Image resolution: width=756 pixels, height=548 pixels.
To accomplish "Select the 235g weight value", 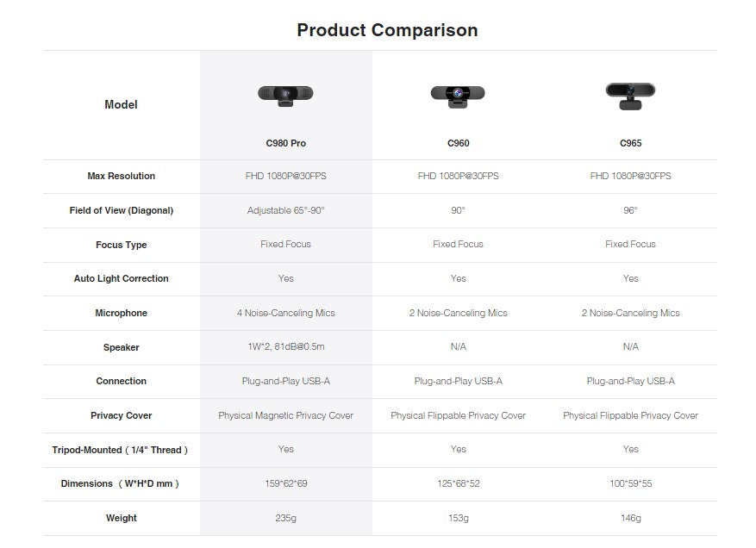I will click(286, 518).
